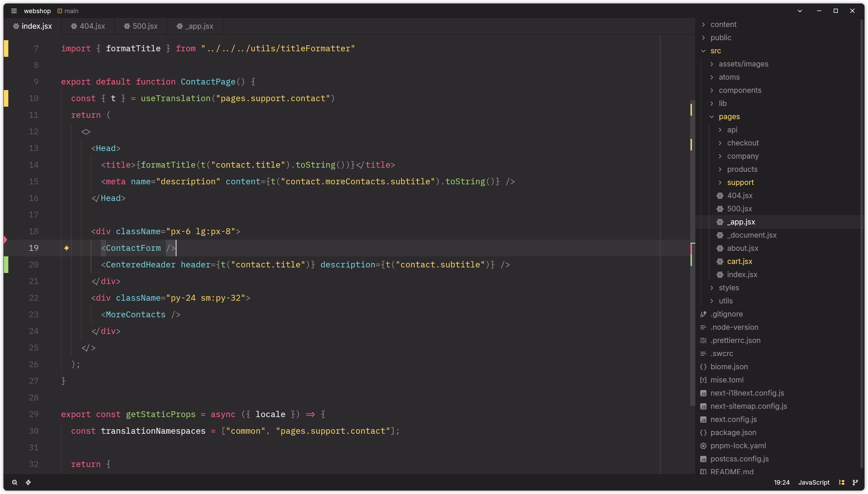
Task: Collapse the pages folder
Action: [712, 117]
